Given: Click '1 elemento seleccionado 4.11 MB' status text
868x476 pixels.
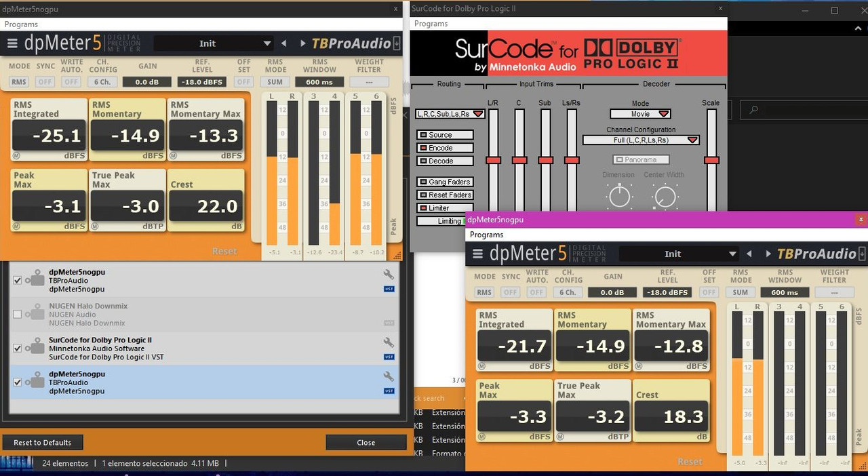Looking at the screenshot, I should click(x=161, y=463).
